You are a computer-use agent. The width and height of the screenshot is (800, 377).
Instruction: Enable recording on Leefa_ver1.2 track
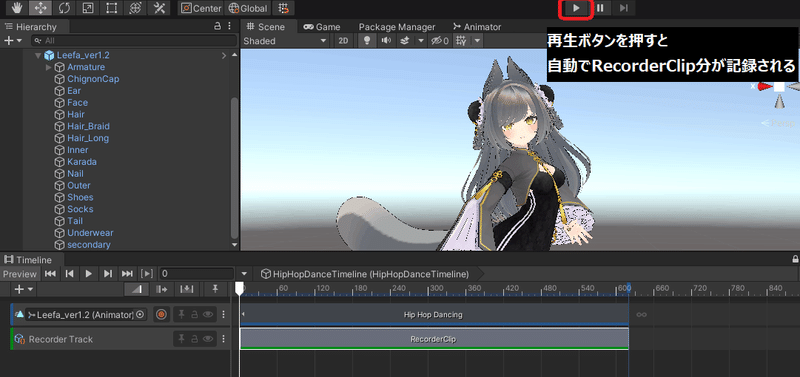click(x=161, y=315)
